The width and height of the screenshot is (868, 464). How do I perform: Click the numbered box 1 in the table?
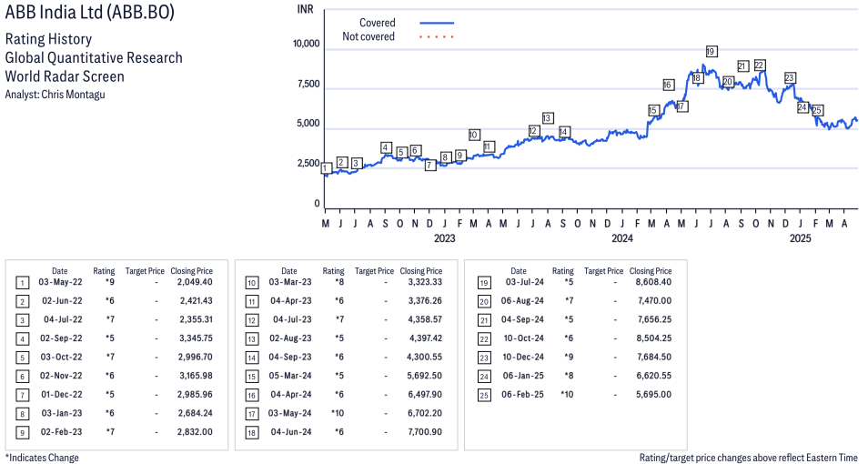tap(22, 283)
